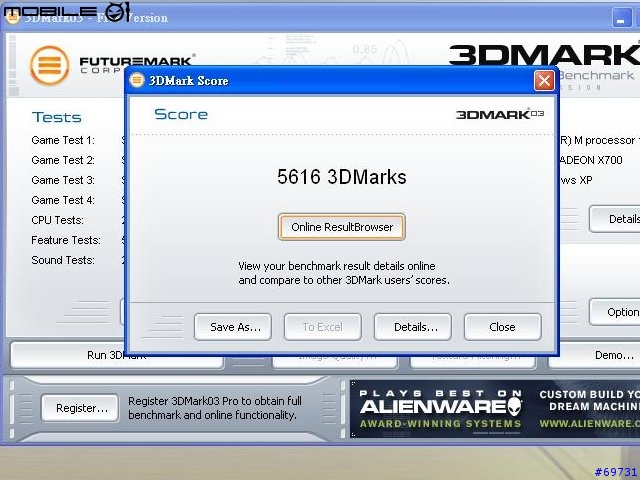Viewport: 640px width, 480px height.
Task: Open the Alienware advertisement banner
Action: 495,409
